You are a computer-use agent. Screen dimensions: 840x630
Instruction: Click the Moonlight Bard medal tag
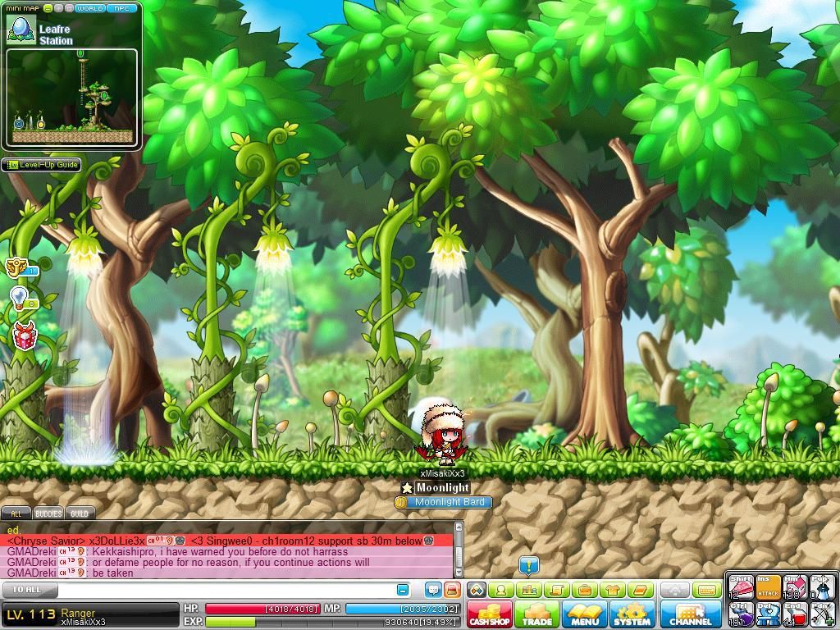tap(443, 503)
